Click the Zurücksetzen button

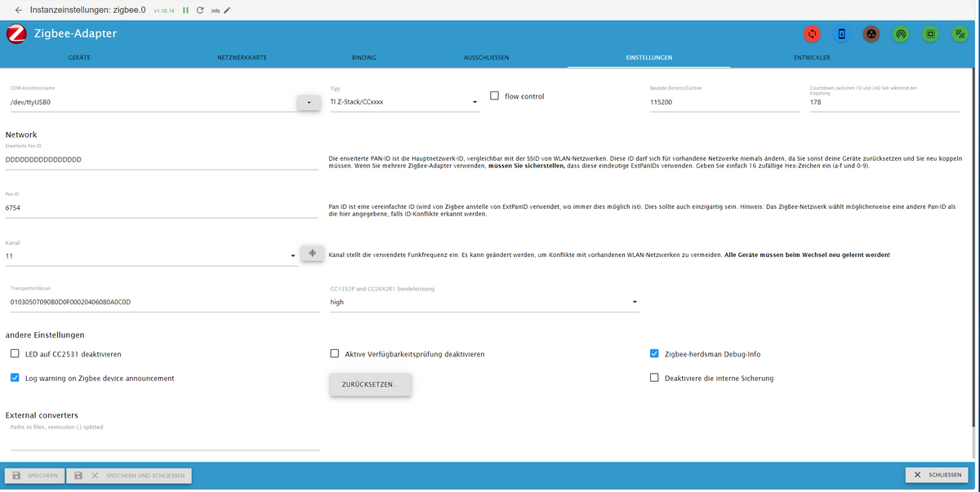click(x=371, y=383)
